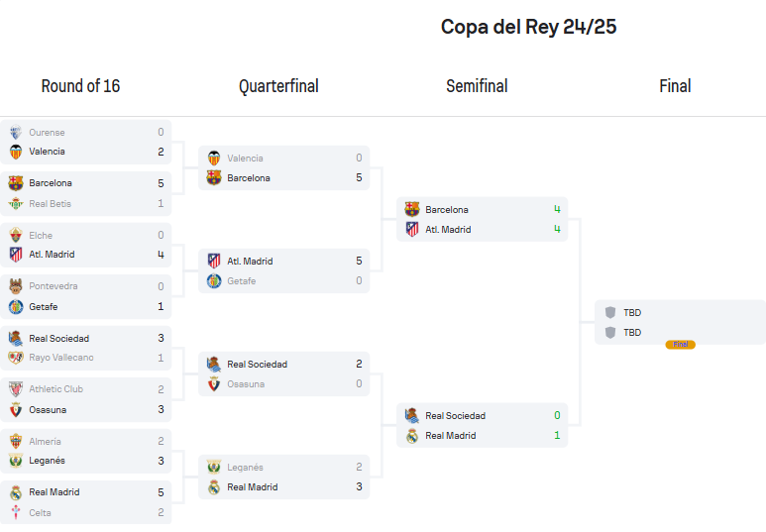Click the Rayo Vallecano club crest
766x532 pixels.
(x=16, y=358)
